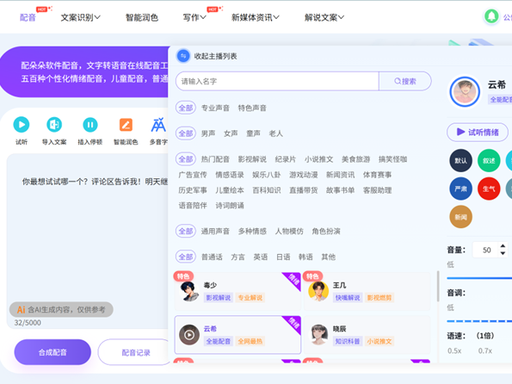
Task: Expand the 解说文案 dropdown menu
Action: 324,17
